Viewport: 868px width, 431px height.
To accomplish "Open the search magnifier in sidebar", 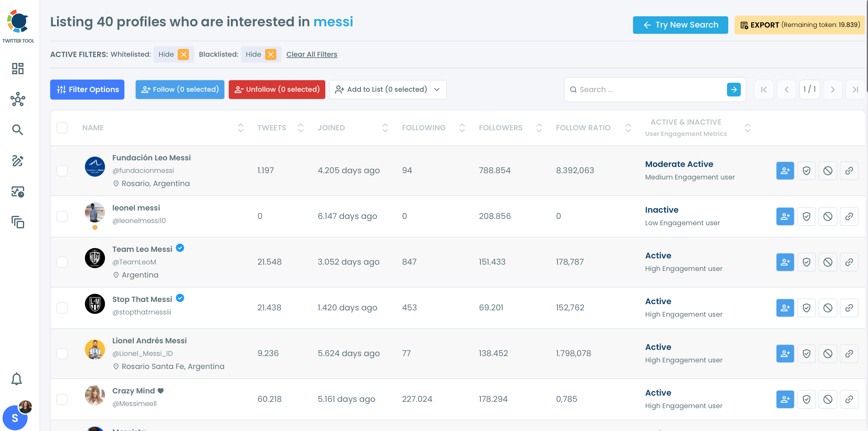I will click(18, 130).
